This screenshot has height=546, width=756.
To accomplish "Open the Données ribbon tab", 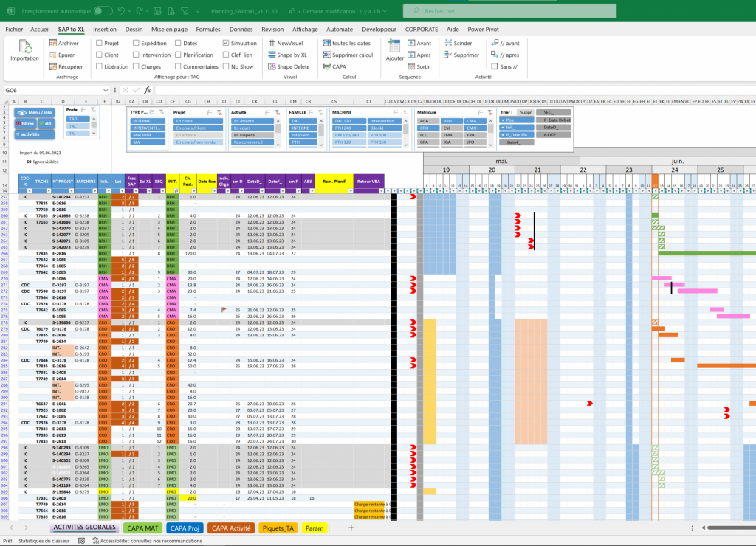I will [241, 29].
